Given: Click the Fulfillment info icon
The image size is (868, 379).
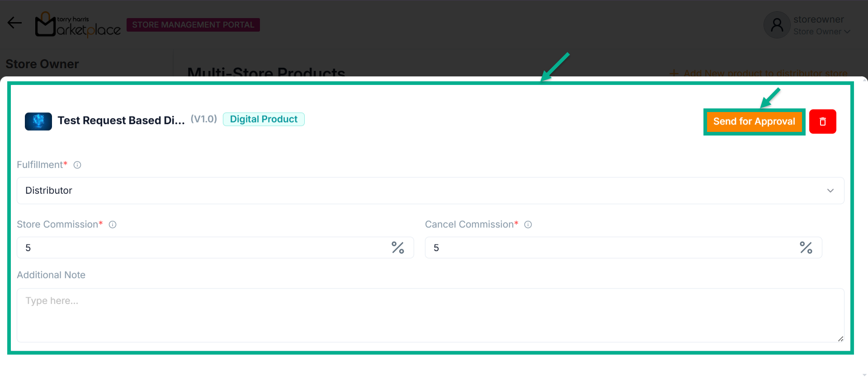Looking at the screenshot, I should pyautogui.click(x=77, y=165).
